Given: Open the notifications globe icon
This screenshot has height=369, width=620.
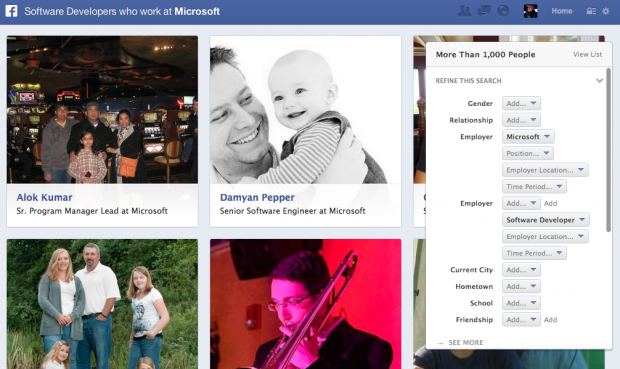Looking at the screenshot, I should pyautogui.click(x=503, y=11).
